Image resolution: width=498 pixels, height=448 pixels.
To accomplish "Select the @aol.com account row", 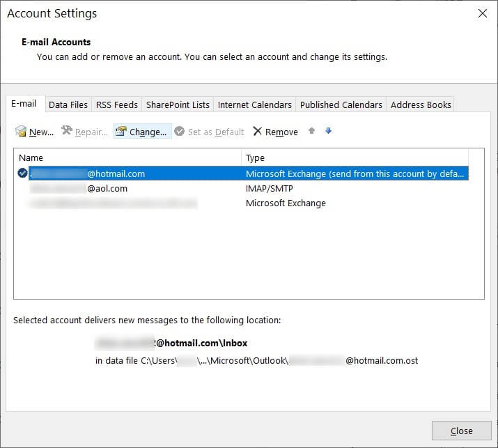I will (249, 188).
